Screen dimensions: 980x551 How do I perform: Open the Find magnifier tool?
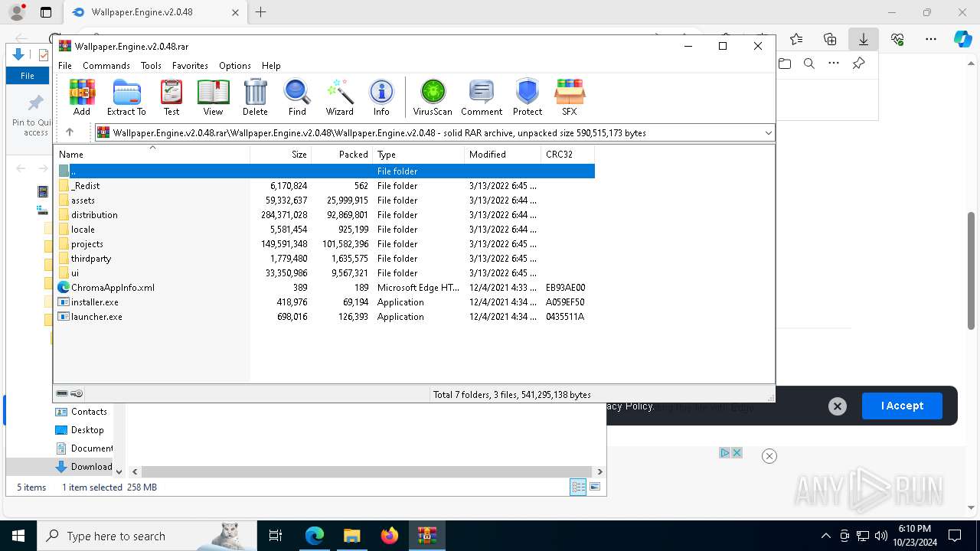point(297,97)
